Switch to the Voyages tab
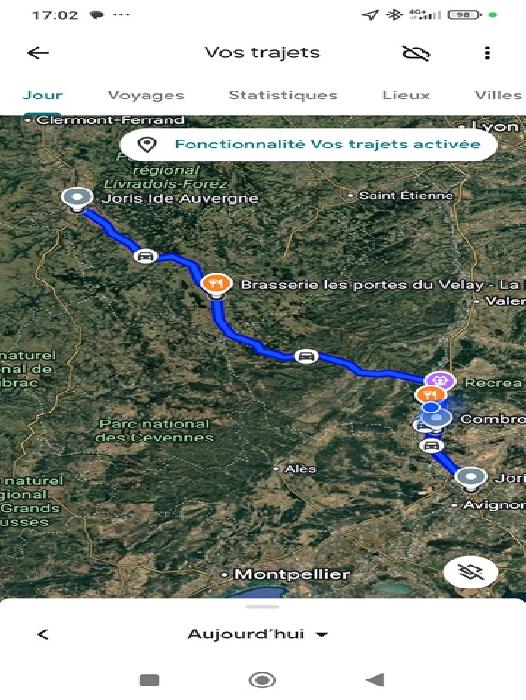This screenshot has height=700, width=526. pos(146,95)
